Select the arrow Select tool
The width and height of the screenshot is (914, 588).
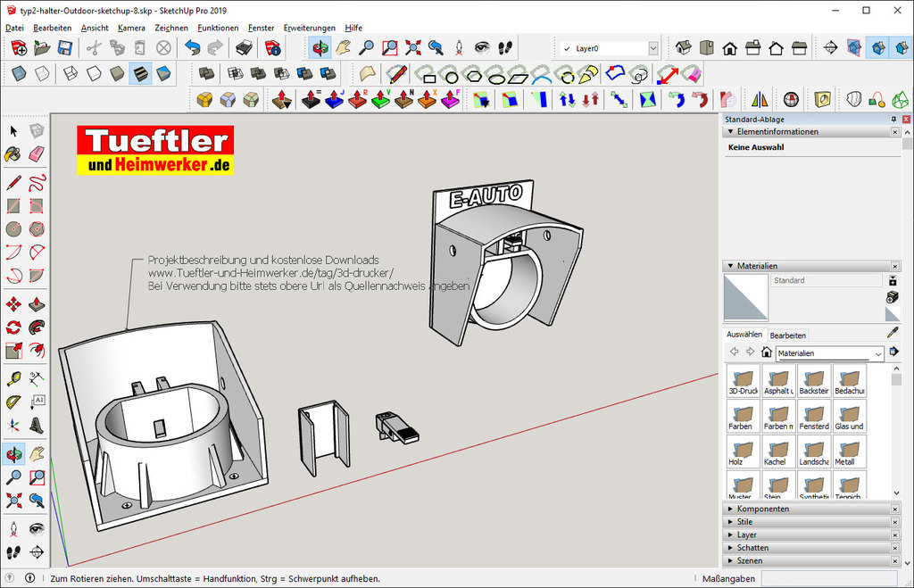pos(14,131)
